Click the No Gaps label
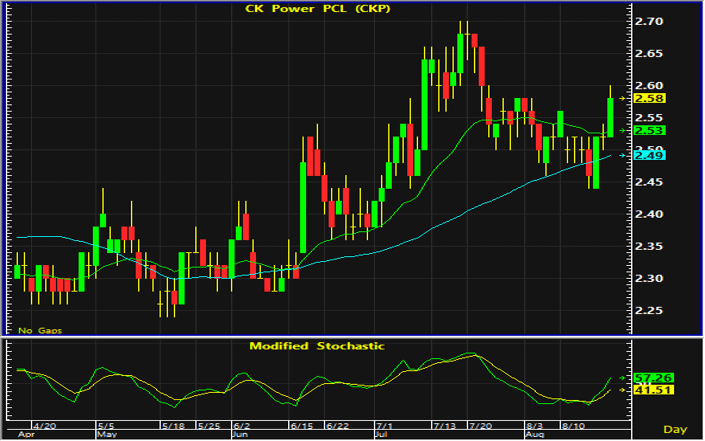 (40, 331)
